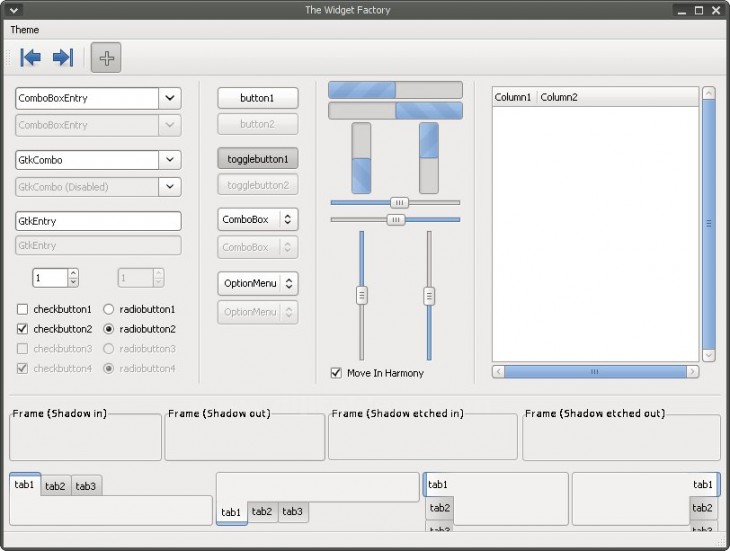Click the horizontal scrollbar right arrow
Screen dimensions: 730x551
[x=692, y=371]
